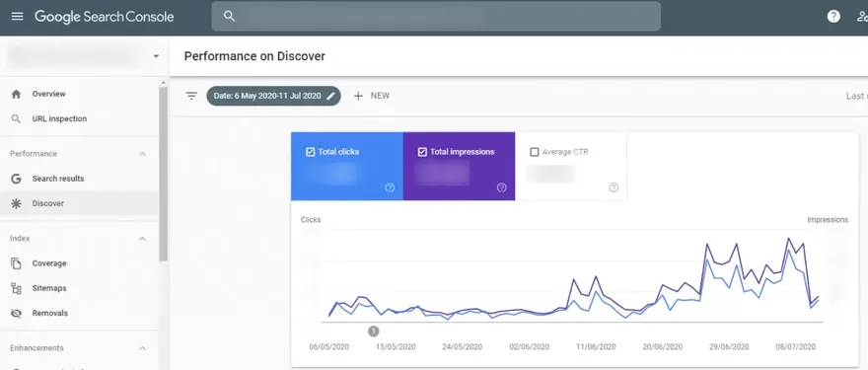Click the Coverage pages icon
The width and height of the screenshot is (868, 370).
click(16, 263)
